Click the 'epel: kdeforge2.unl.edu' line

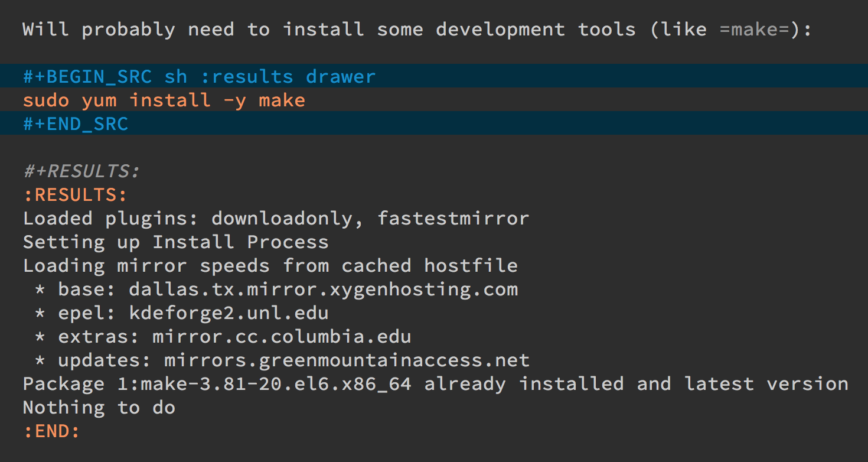[181, 313]
